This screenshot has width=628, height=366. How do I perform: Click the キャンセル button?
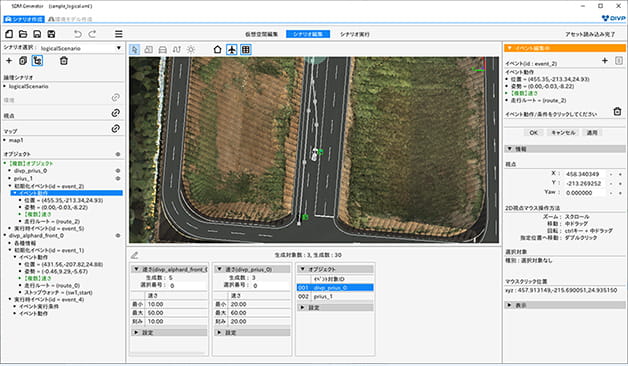coord(563,133)
